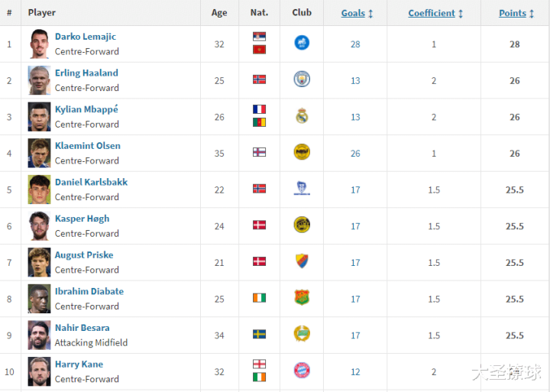Click Daniel Karlsbakk's player portrait thumbnail
This screenshot has width=550, height=392.
(39, 190)
